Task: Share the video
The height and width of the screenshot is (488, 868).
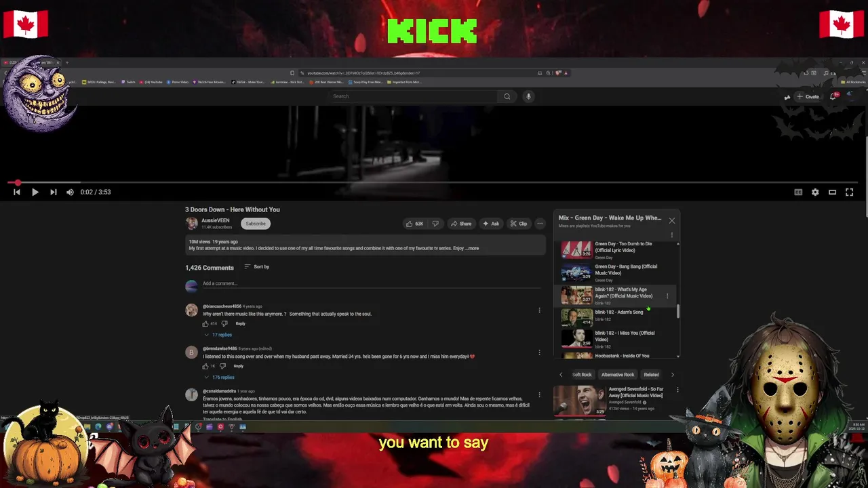Action: tap(460, 224)
